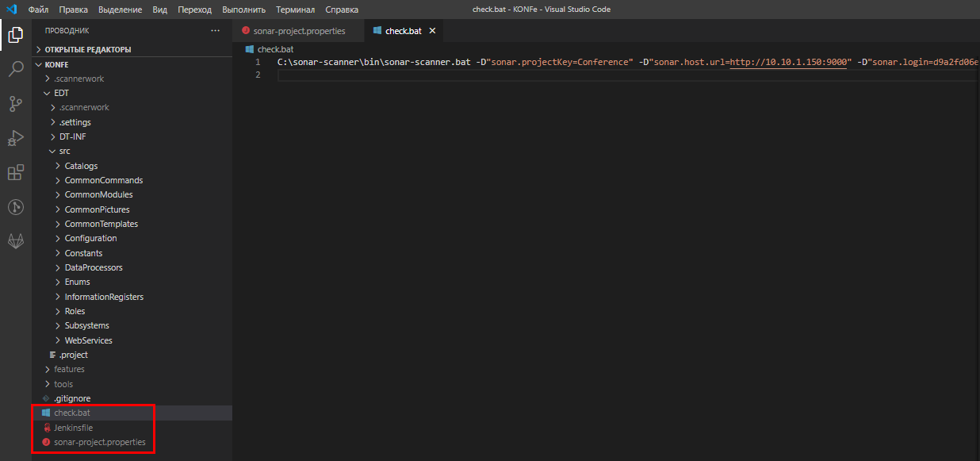Select the .gitignore file
The width and height of the screenshot is (980, 461).
(72, 398)
